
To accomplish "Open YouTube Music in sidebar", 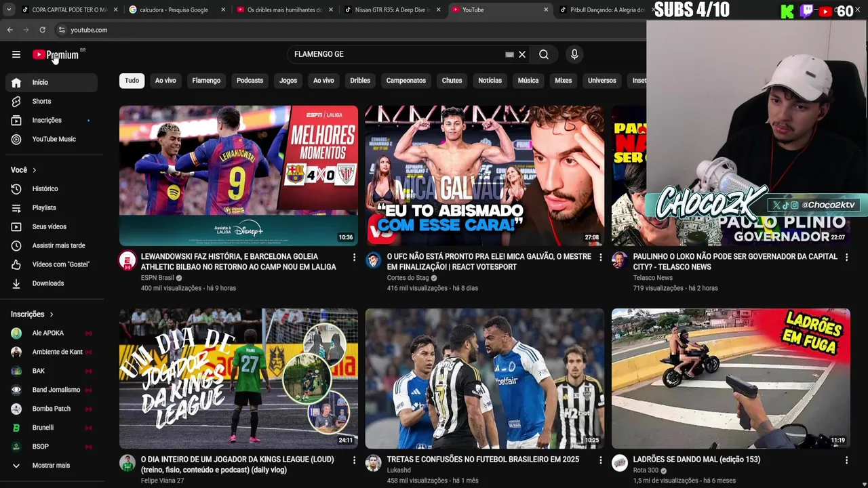I will (52, 139).
